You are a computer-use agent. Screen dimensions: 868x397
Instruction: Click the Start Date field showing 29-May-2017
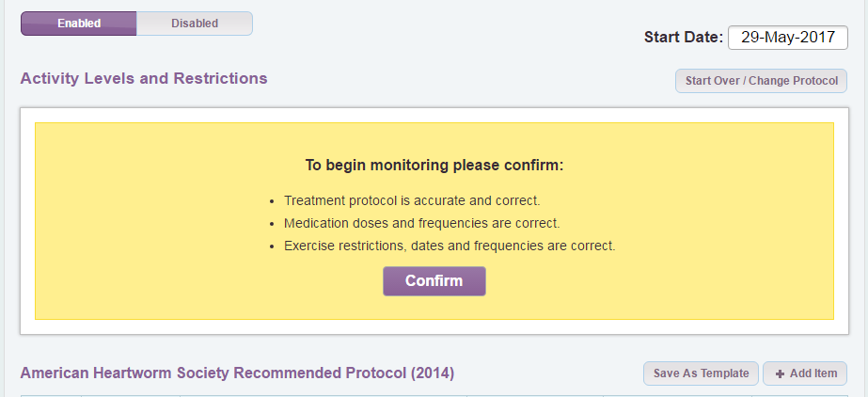coord(788,38)
